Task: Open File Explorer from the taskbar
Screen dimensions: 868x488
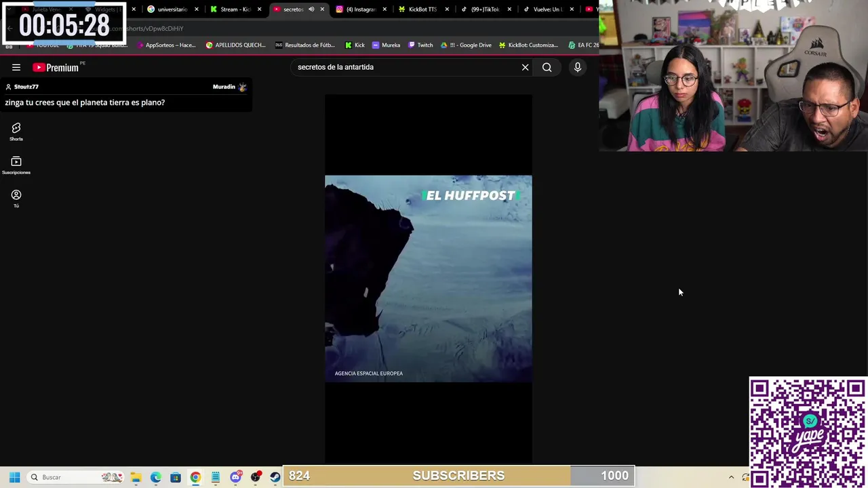Action: pyautogui.click(x=136, y=477)
